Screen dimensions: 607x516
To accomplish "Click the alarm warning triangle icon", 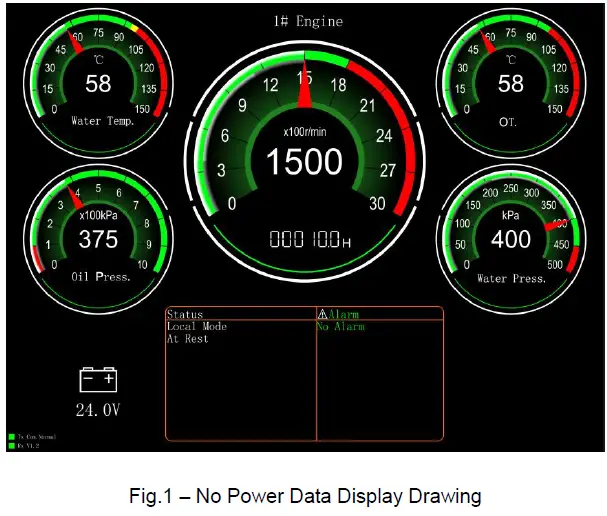I will tap(322, 314).
